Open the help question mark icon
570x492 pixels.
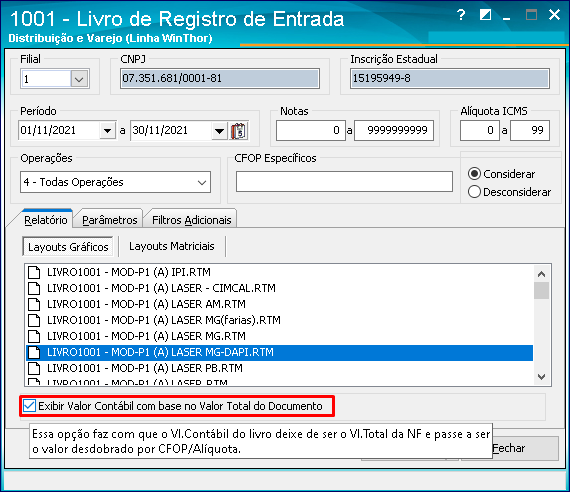(461, 15)
